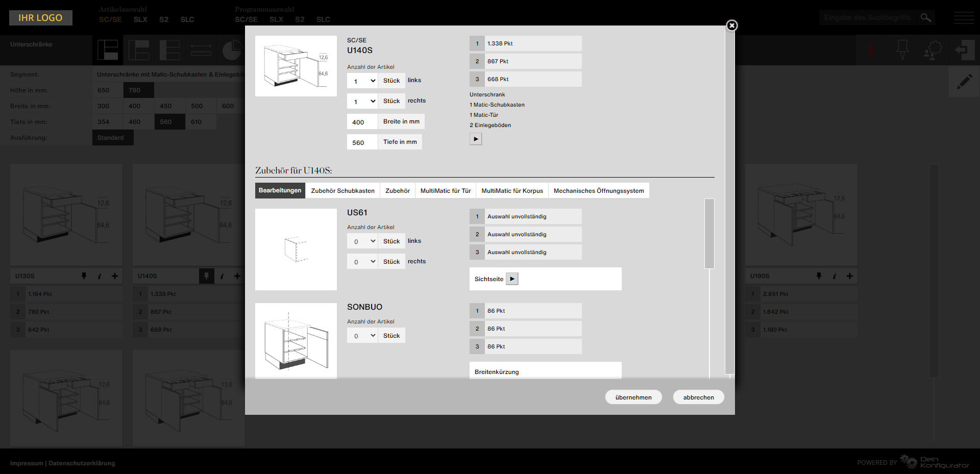Click the pencil edit icon

pos(964,82)
